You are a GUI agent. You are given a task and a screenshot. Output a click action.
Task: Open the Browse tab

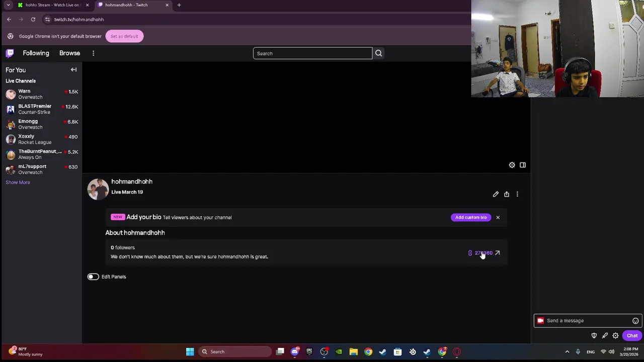click(x=69, y=53)
